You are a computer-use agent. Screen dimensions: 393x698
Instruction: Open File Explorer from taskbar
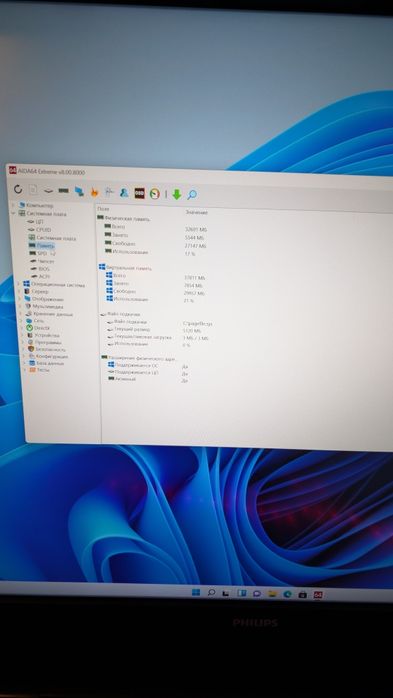(x=272, y=594)
